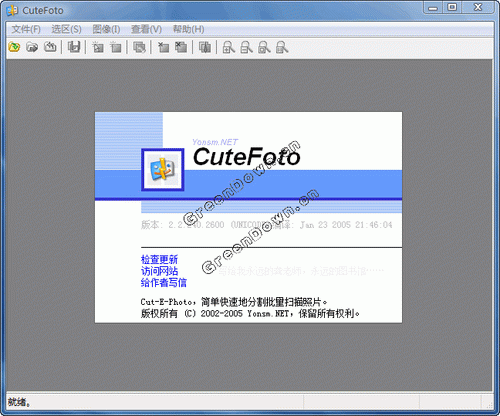Maximize the CuteFoto window
Screen dimensions: 500x416
452,7
